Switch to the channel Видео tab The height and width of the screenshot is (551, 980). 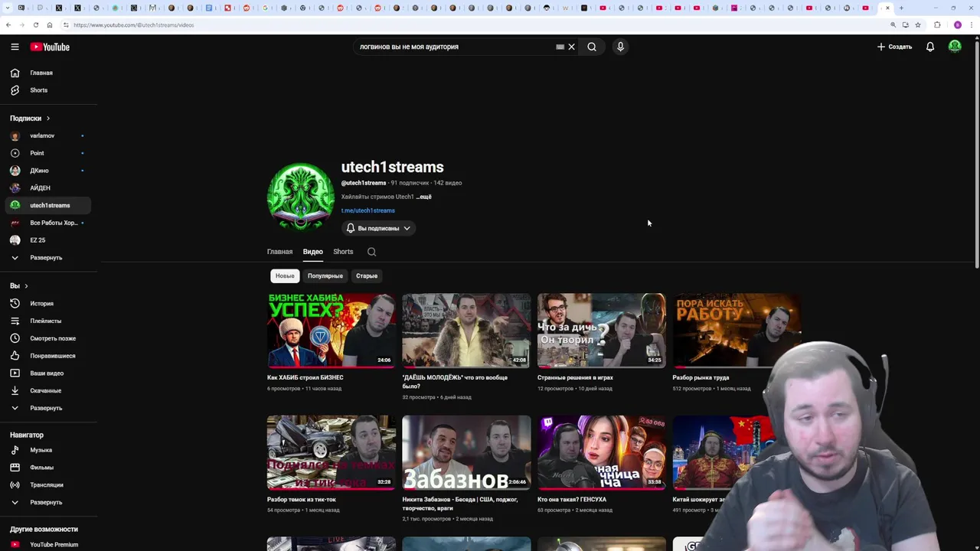pyautogui.click(x=312, y=252)
